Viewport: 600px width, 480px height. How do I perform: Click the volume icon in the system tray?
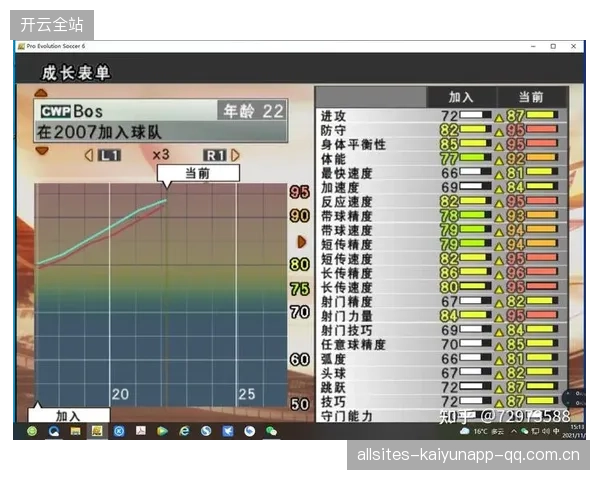pyautogui.click(x=546, y=431)
